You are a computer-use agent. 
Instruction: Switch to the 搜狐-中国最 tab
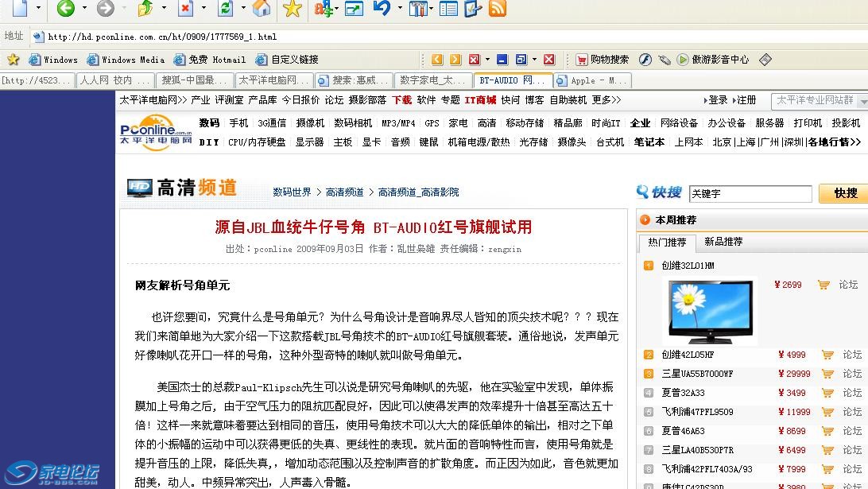(195, 80)
